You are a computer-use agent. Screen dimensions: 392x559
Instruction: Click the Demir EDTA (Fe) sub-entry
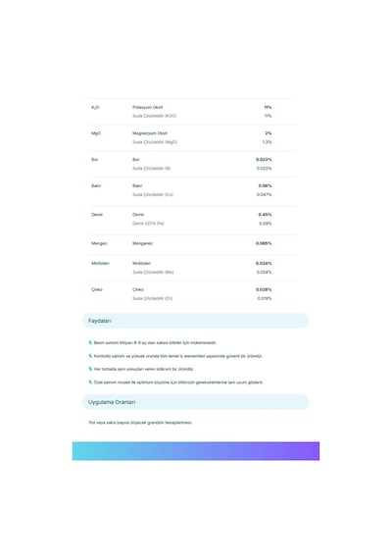pyautogui.click(x=148, y=224)
